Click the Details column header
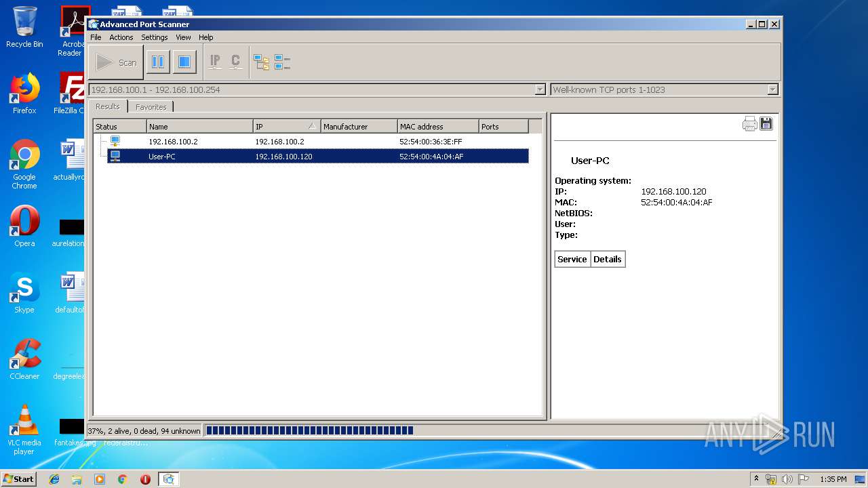Viewport: 868px width, 488px height. tap(608, 259)
